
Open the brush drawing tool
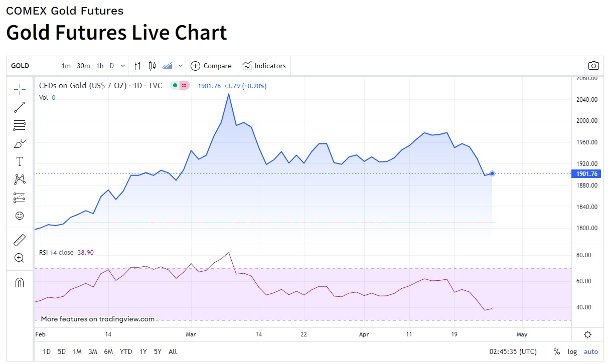click(20, 143)
